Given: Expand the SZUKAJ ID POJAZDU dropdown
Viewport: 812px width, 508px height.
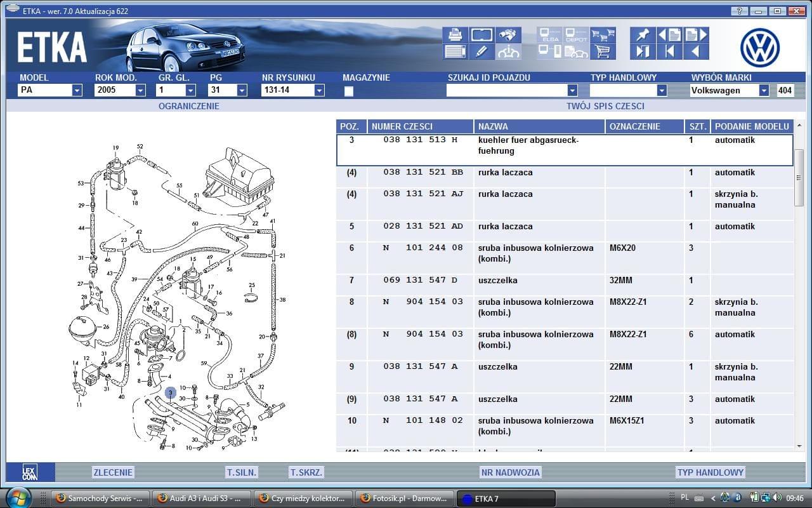Looking at the screenshot, I should (572, 90).
